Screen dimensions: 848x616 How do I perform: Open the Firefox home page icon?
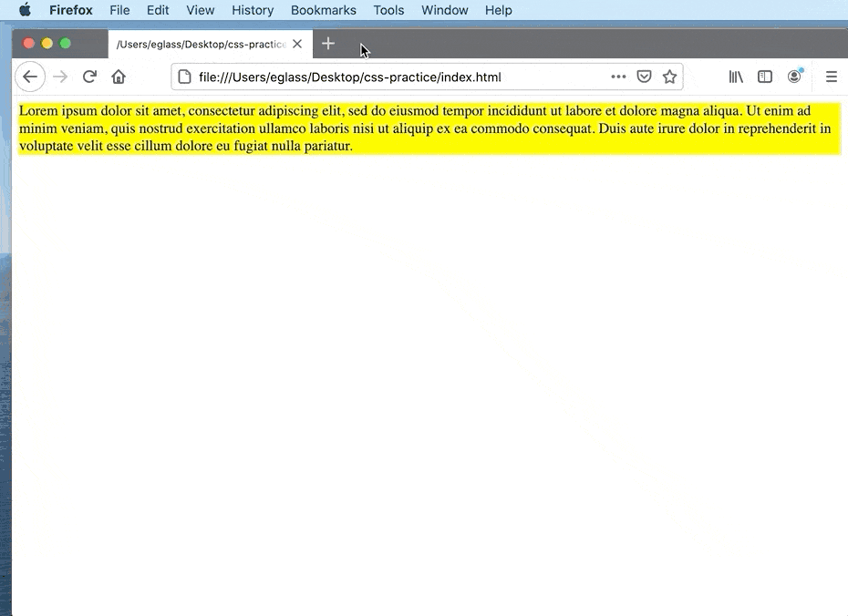coord(119,77)
